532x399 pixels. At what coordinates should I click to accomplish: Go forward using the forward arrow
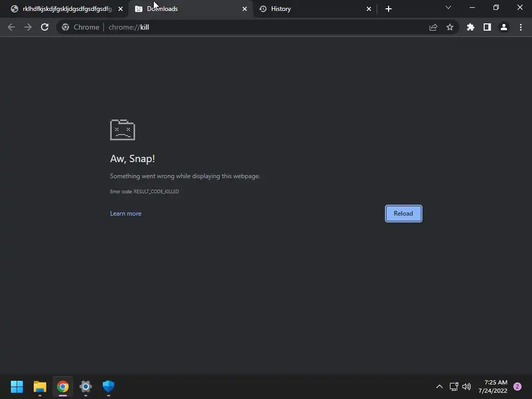[x=28, y=27]
